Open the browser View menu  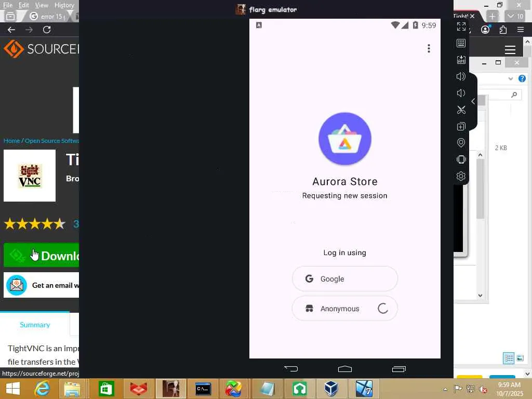[x=42, y=5]
